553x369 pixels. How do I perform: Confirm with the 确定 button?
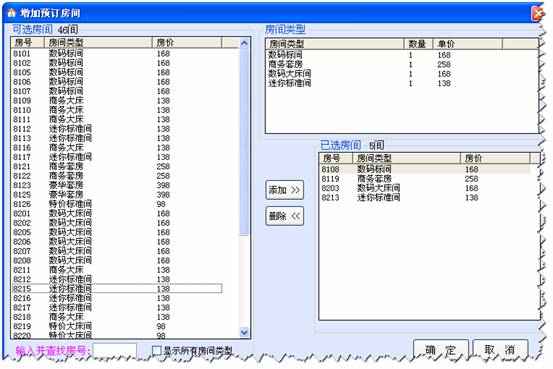(x=441, y=350)
